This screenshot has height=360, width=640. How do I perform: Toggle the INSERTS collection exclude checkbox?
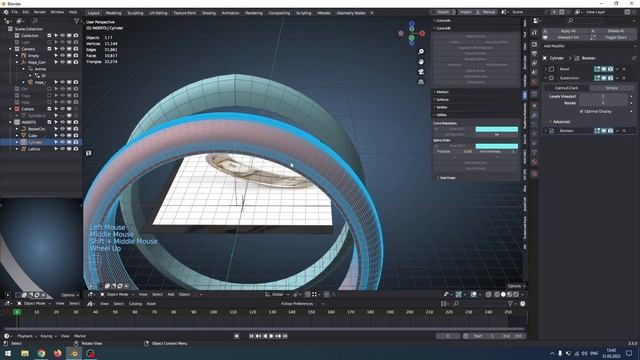49,122
